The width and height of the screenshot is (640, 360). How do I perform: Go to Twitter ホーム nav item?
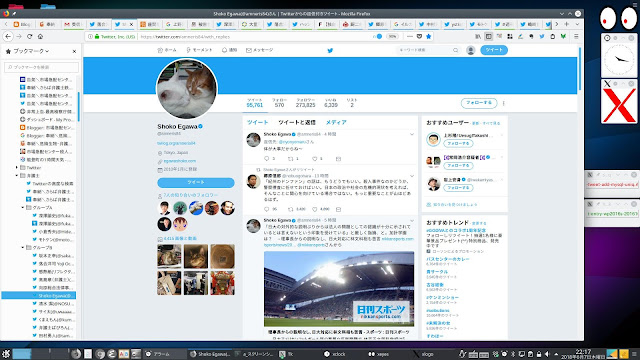point(167,50)
